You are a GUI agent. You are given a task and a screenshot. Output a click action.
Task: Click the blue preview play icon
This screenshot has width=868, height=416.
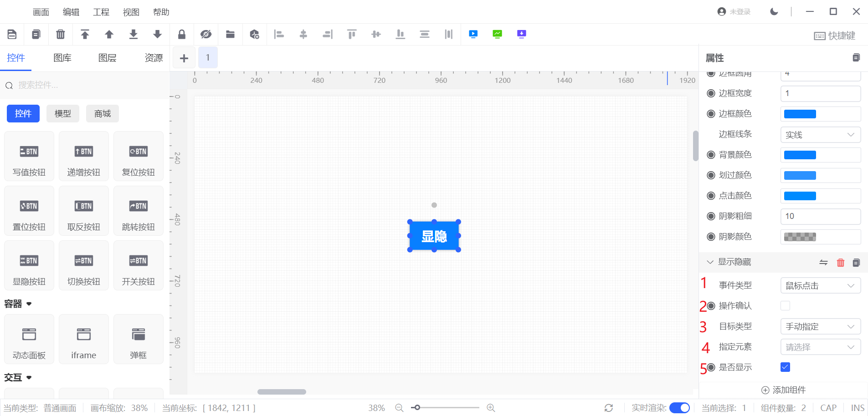click(473, 34)
